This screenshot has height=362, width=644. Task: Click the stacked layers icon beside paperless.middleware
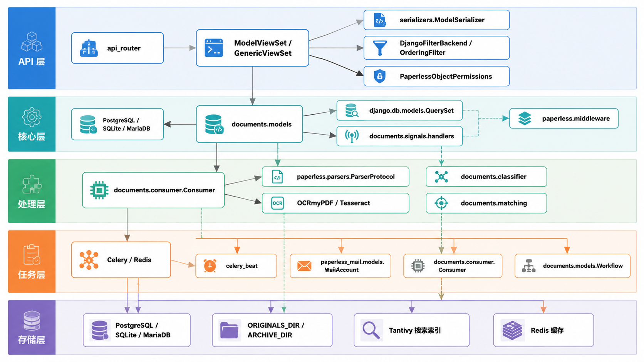525,118
